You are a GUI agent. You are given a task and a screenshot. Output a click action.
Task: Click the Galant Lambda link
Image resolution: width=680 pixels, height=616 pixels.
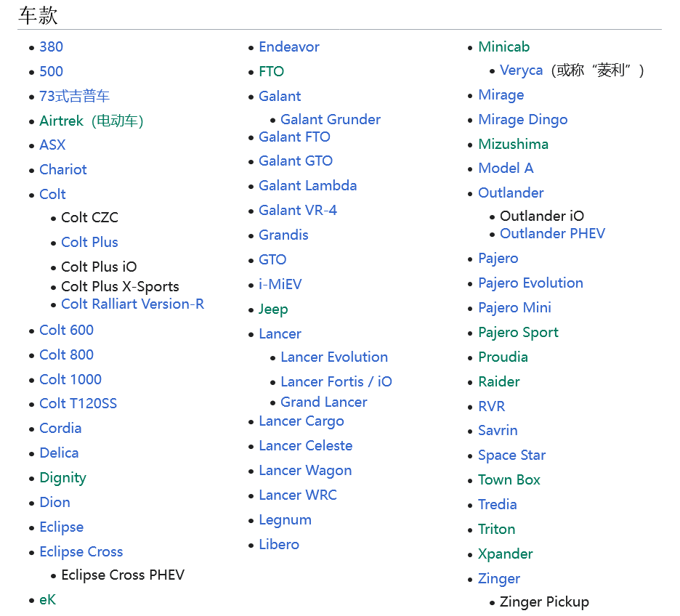(x=308, y=185)
